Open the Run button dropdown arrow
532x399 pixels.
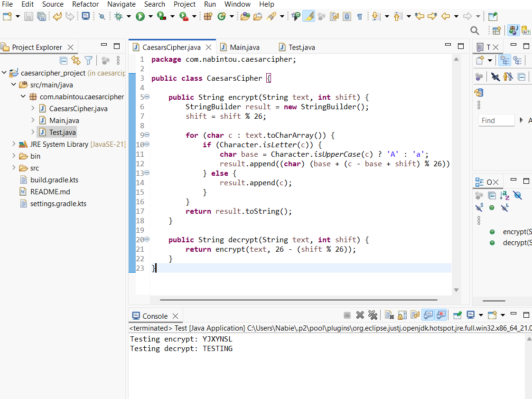150,16
